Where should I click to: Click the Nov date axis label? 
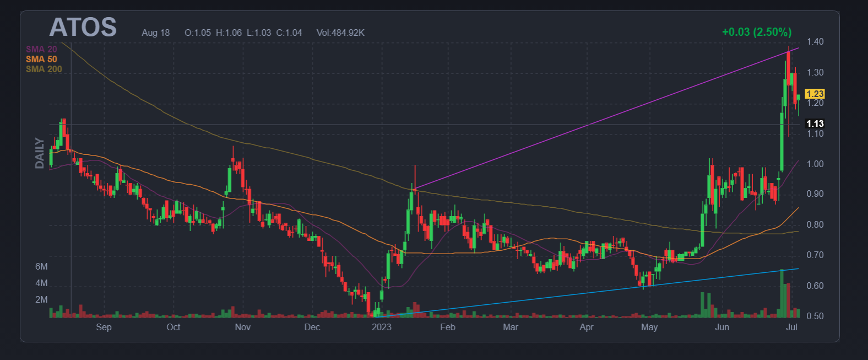(242, 327)
